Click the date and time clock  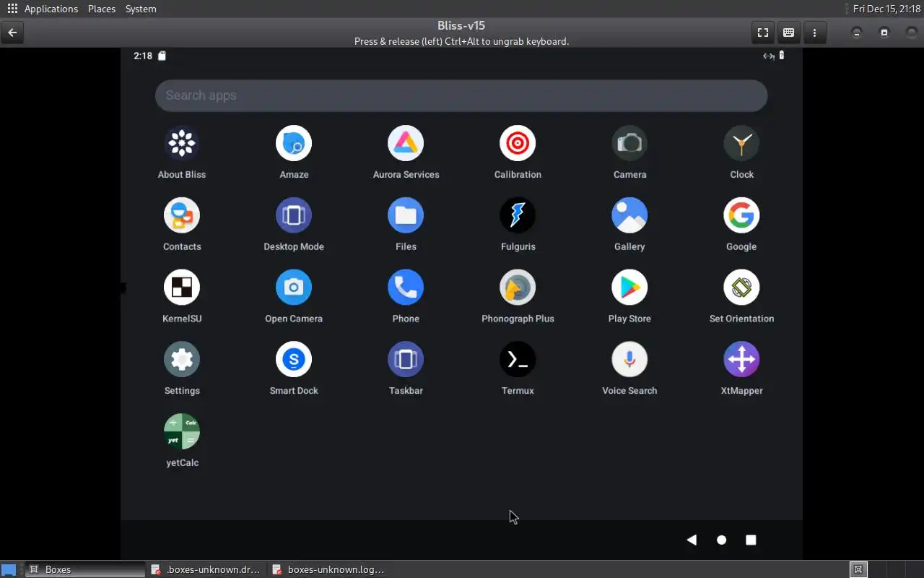pyautogui.click(x=886, y=9)
